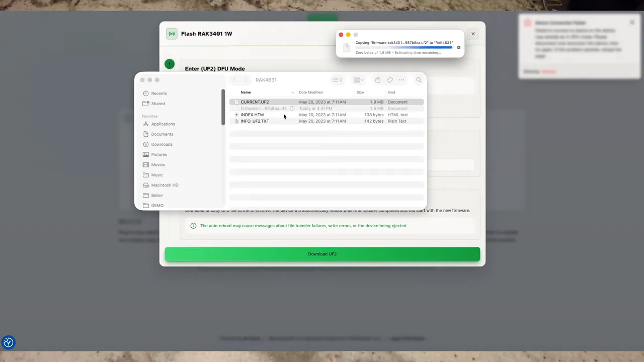Go back in Finder navigation
This screenshot has height=362, width=644.
coord(234,80)
